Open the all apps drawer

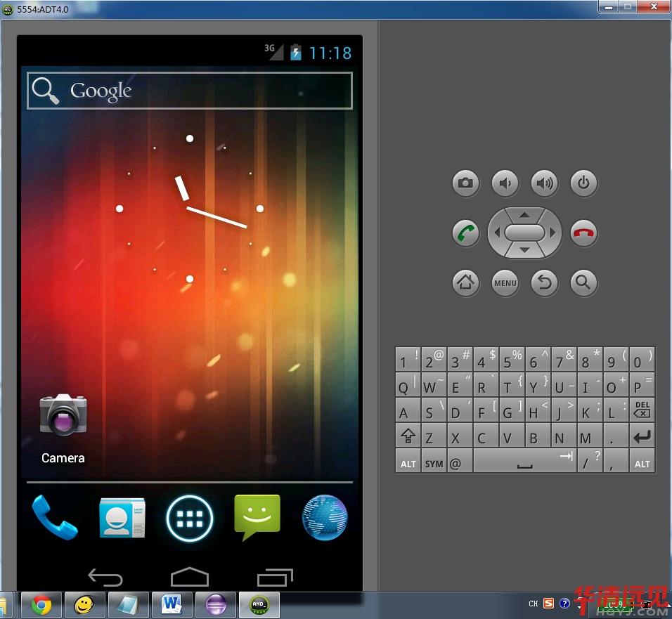pyautogui.click(x=189, y=519)
